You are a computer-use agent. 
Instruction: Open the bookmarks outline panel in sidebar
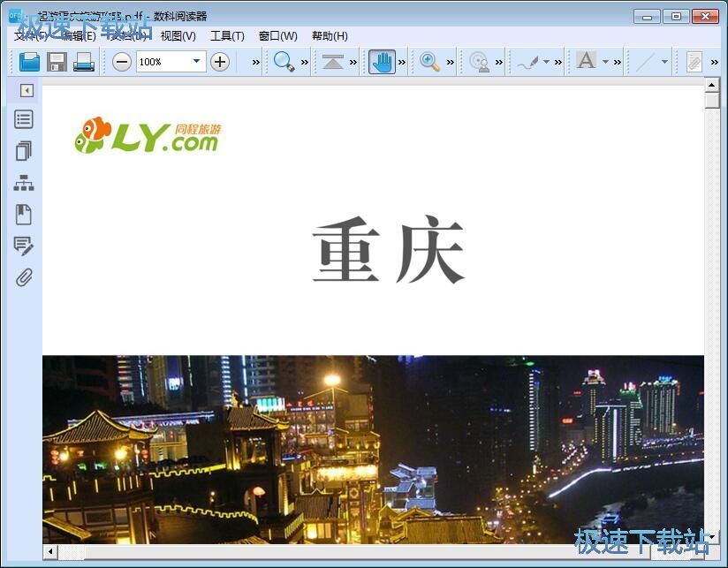click(24, 120)
